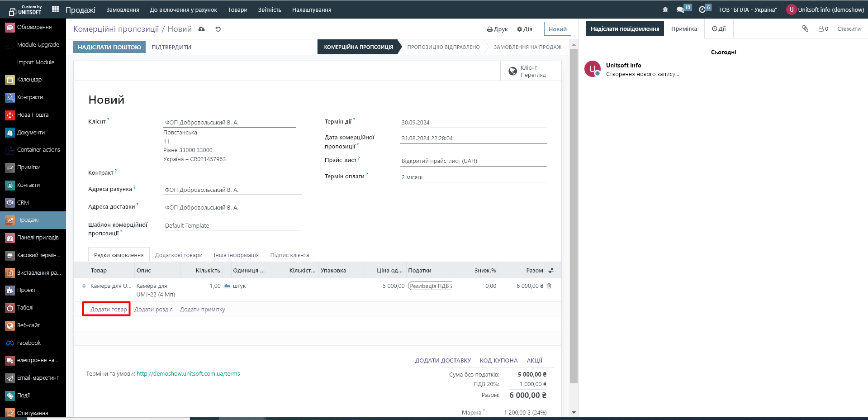Open the debug bug icon in top bar
868x420 pixels.
[x=665, y=10]
